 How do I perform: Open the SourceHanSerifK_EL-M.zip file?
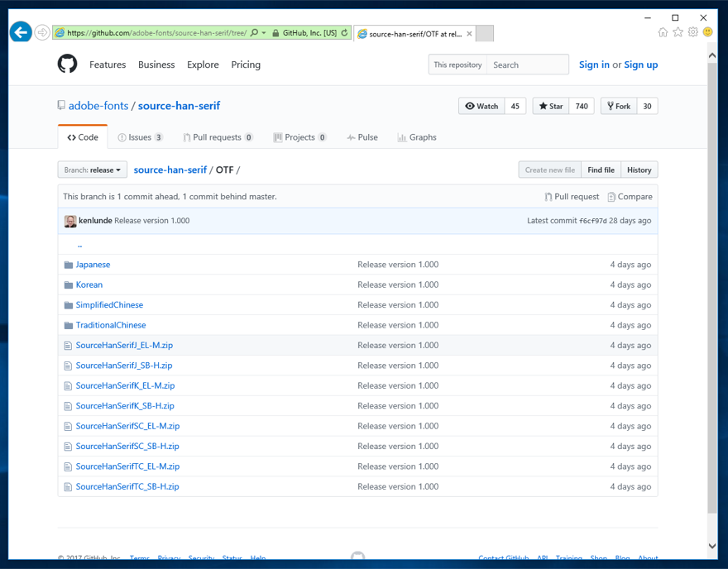click(126, 385)
